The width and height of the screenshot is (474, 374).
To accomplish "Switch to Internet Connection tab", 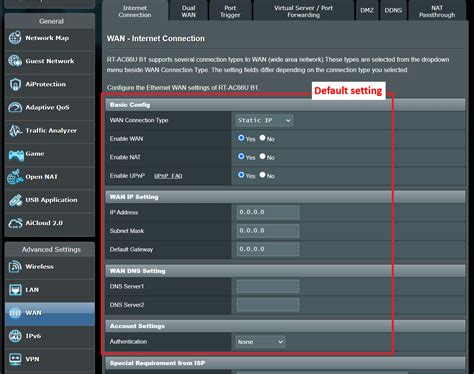I will click(135, 11).
